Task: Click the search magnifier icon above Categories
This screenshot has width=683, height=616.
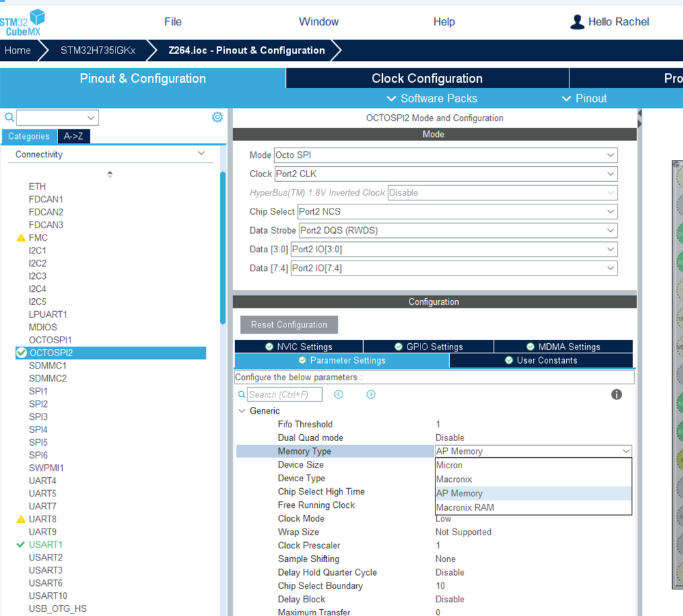Action: 9,117
